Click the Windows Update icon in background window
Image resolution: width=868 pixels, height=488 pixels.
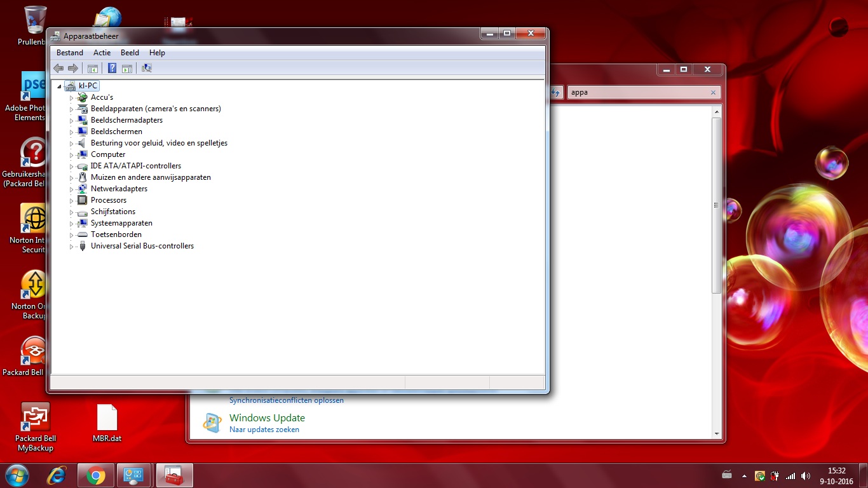pyautogui.click(x=212, y=423)
